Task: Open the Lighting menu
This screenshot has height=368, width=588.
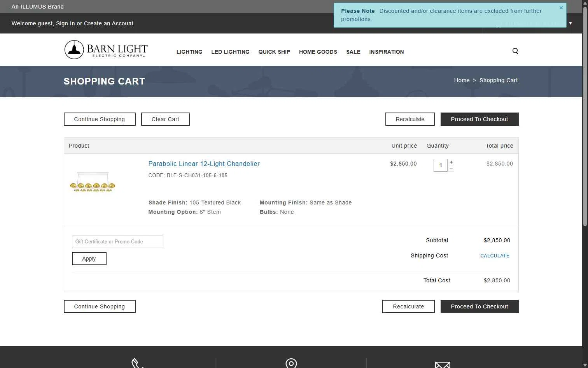Action: tap(189, 52)
